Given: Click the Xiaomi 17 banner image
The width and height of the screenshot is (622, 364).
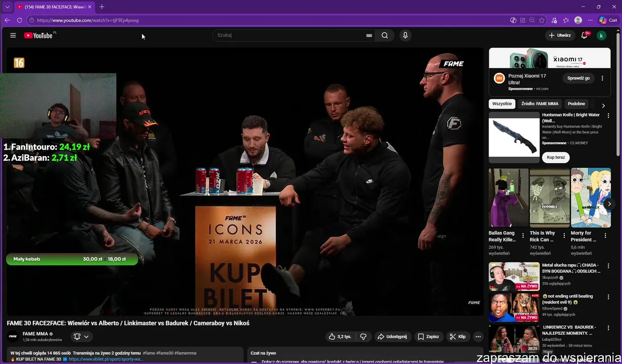Looking at the screenshot, I should point(550,58).
